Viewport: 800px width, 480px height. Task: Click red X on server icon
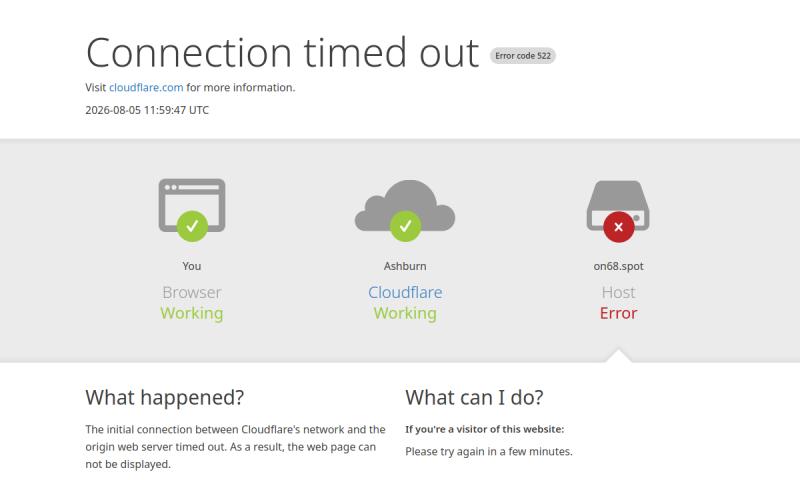[619, 227]
